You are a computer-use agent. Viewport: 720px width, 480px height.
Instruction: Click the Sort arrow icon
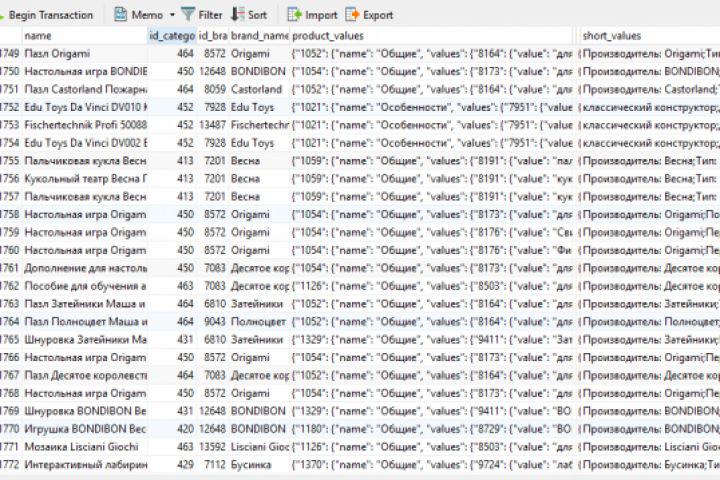coord(237,15)
